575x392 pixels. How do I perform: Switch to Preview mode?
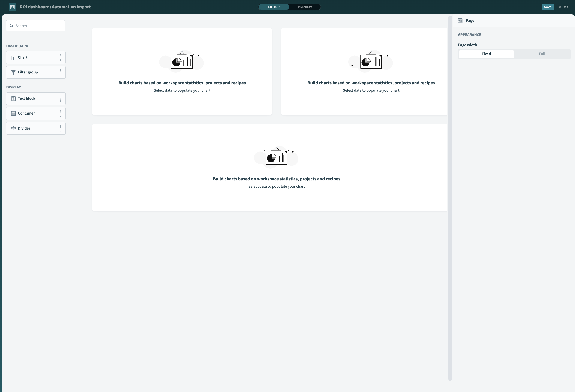305,7
